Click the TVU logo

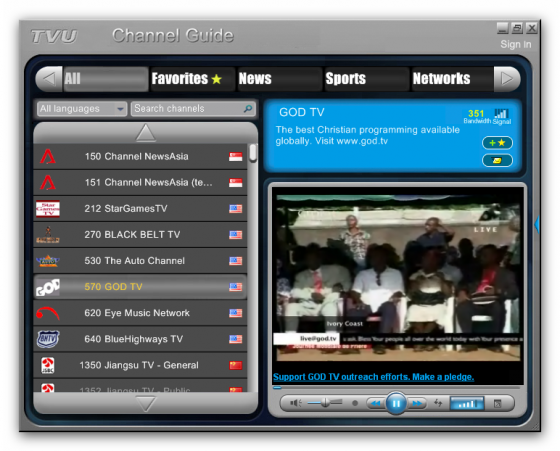coord(54,36)
